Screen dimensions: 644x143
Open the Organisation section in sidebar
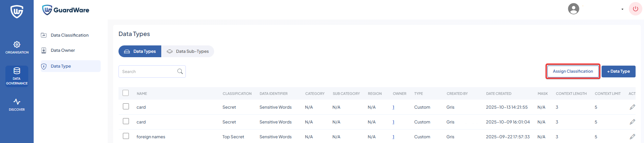[17, 47]
